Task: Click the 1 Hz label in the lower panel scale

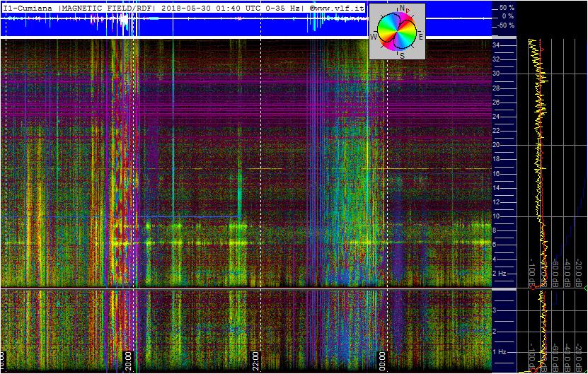Action: point(499,352)
